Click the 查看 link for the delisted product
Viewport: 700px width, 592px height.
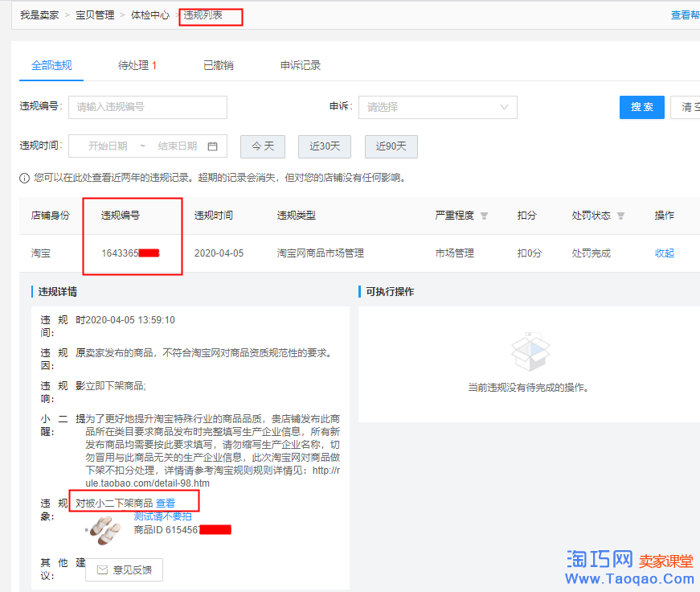166,504
